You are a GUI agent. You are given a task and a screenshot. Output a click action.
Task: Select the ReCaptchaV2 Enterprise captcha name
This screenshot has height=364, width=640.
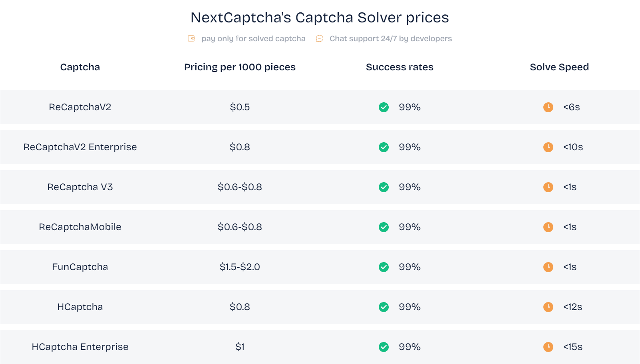pos(80,147)
